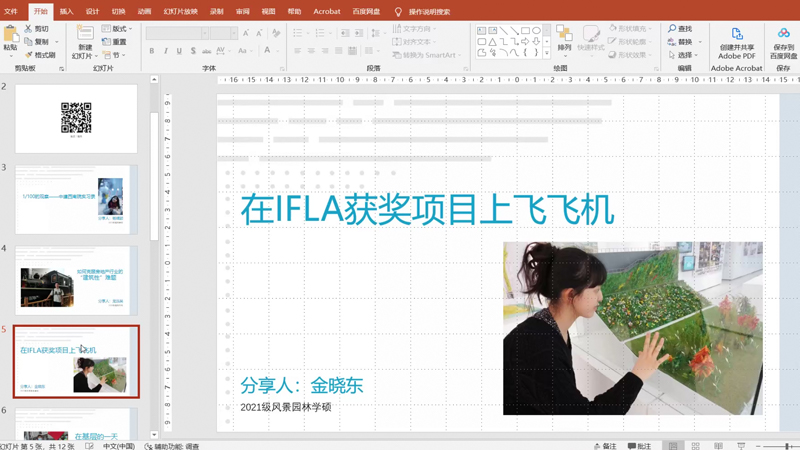Screen dimensions: 800x450
Task: Open the numbered list dropdown
Action: 331,33
